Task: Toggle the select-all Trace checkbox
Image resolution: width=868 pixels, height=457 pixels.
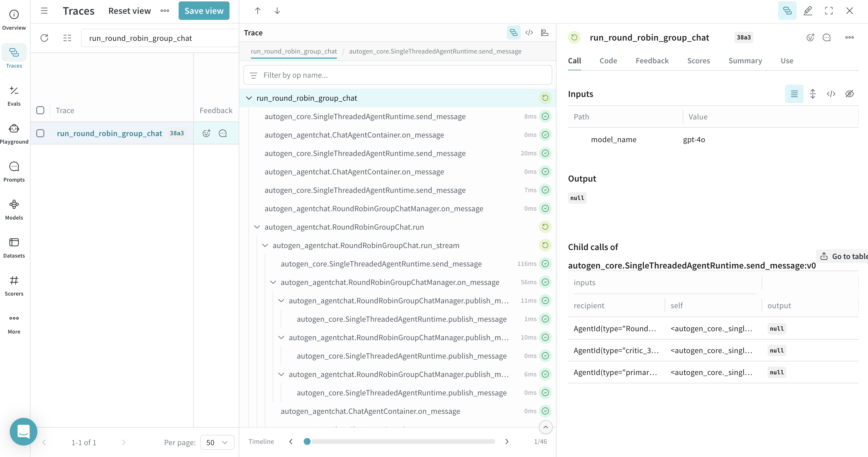Action: 40,110
